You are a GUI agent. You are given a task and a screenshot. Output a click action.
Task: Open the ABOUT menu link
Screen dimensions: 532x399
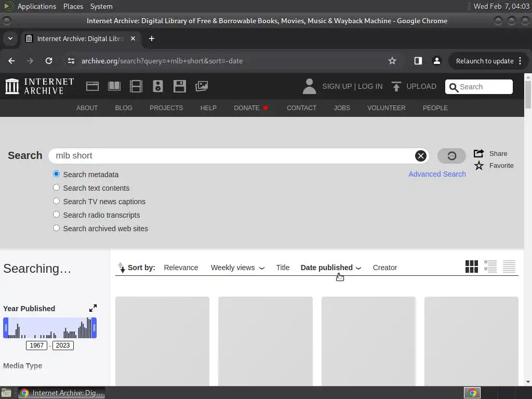click(87, 108)
